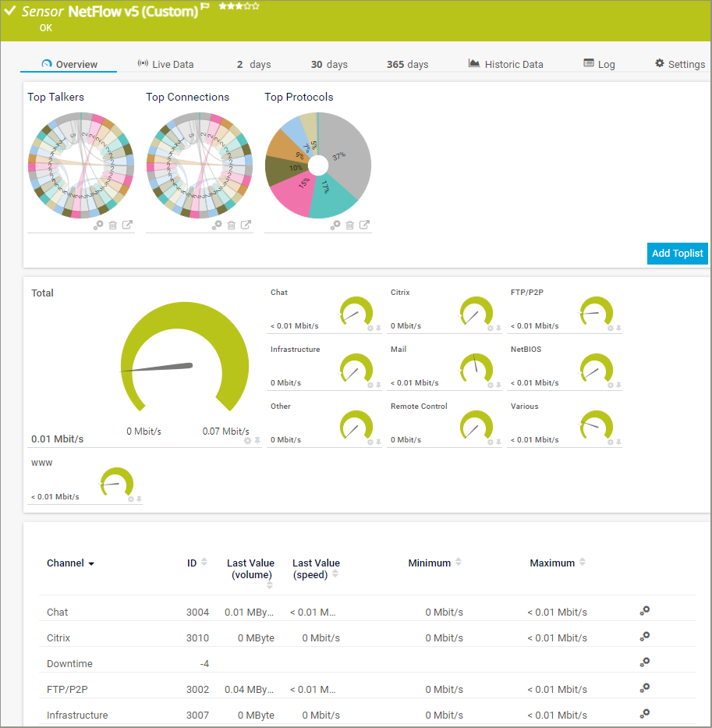This screenshot has height=728, width=712.
Task: Pin the Citrix gauge
Action: [x=498, y=328]
